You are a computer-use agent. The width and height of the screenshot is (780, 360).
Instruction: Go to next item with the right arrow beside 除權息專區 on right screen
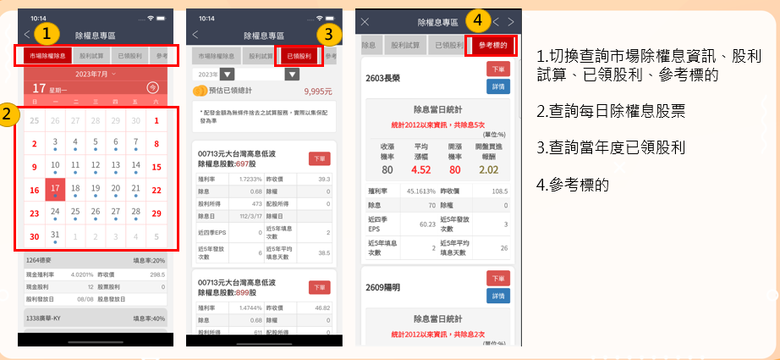[510, 21]
